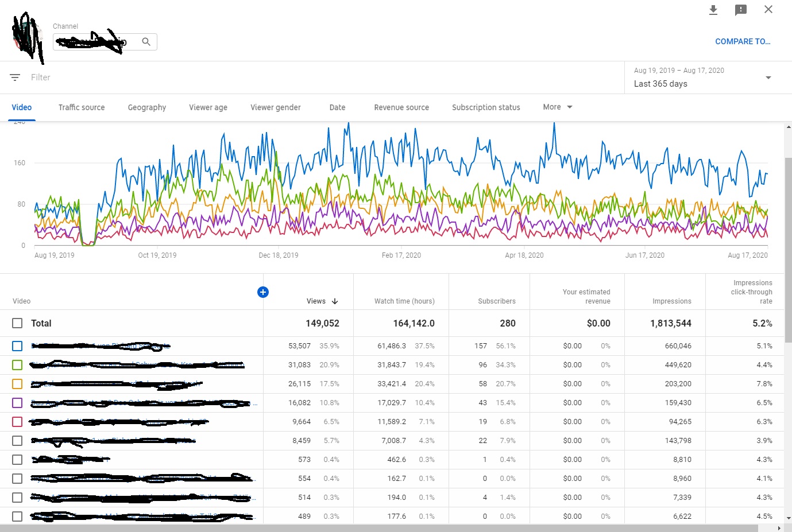
Task: Click scroll right arrow at bottom
Action: tap(779, 528)
